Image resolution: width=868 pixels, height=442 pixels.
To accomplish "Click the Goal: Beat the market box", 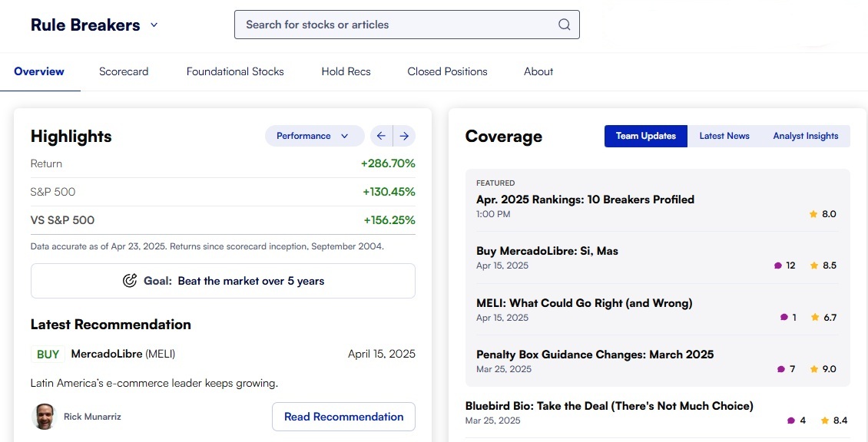I will 223,280.
